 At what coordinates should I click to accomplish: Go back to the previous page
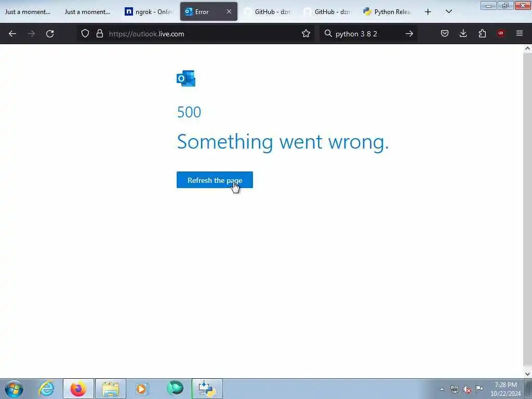[12, 34]
